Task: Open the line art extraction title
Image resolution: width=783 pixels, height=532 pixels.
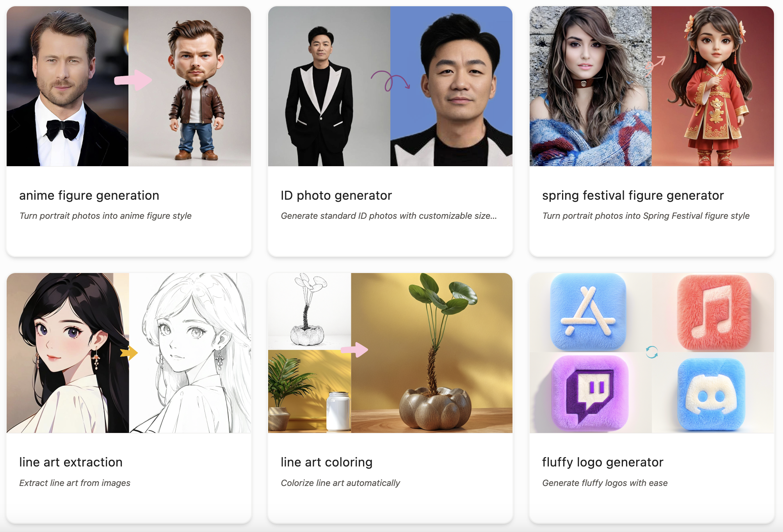Action: 71,462
